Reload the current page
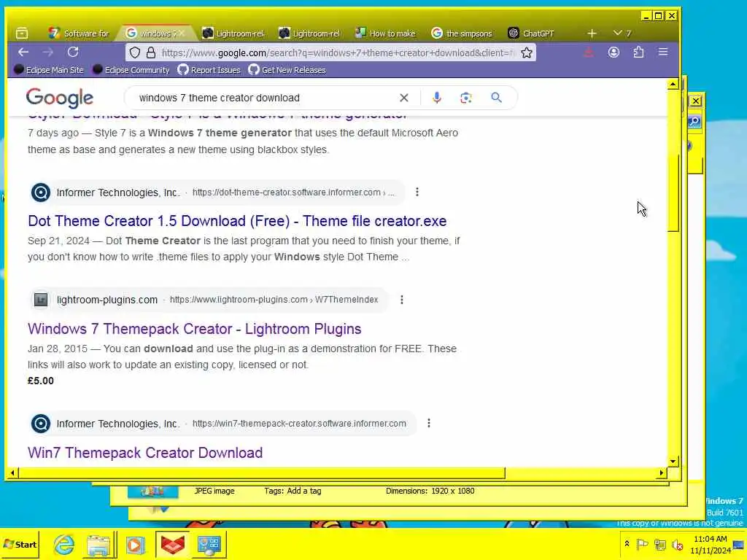Screen dimensions: 747x560 (73, 52)
